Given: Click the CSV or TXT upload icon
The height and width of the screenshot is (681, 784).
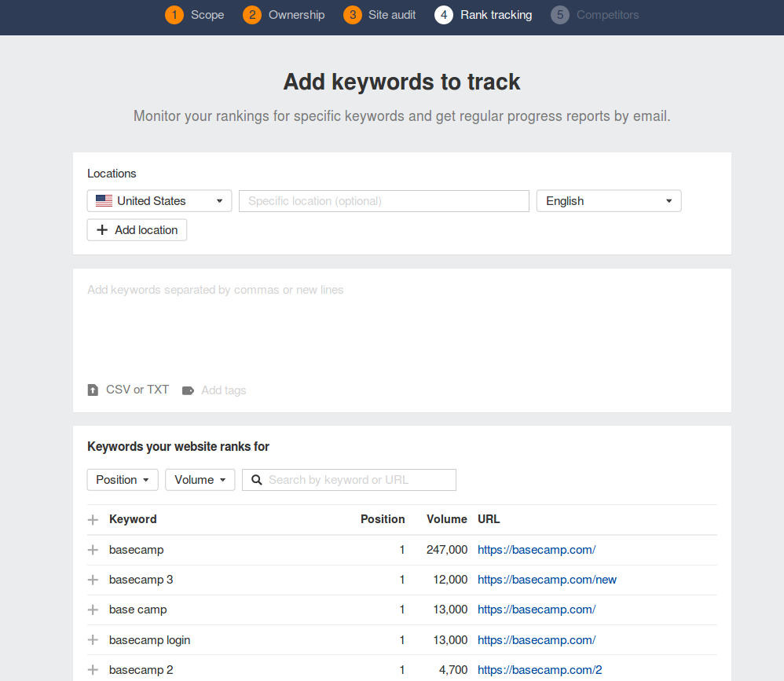Looking at the screenshot, I should pos(93,390).
